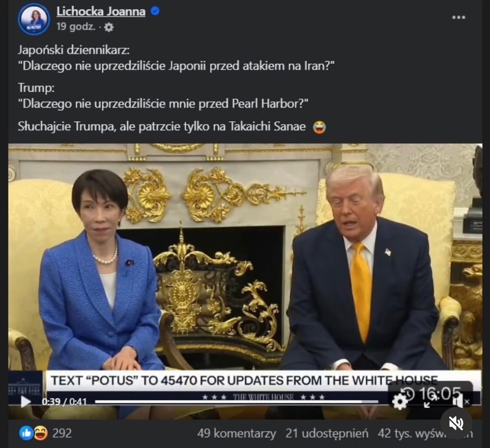Screen dimensions: 490x448
Task: Seek along the video progress bar
Action: click(236, 401)
